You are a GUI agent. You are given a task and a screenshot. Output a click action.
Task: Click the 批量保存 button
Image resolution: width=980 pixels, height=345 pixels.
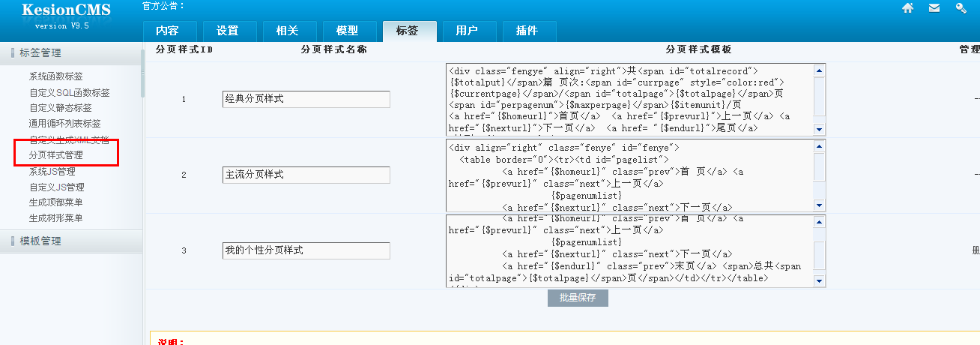pos(577,298)
